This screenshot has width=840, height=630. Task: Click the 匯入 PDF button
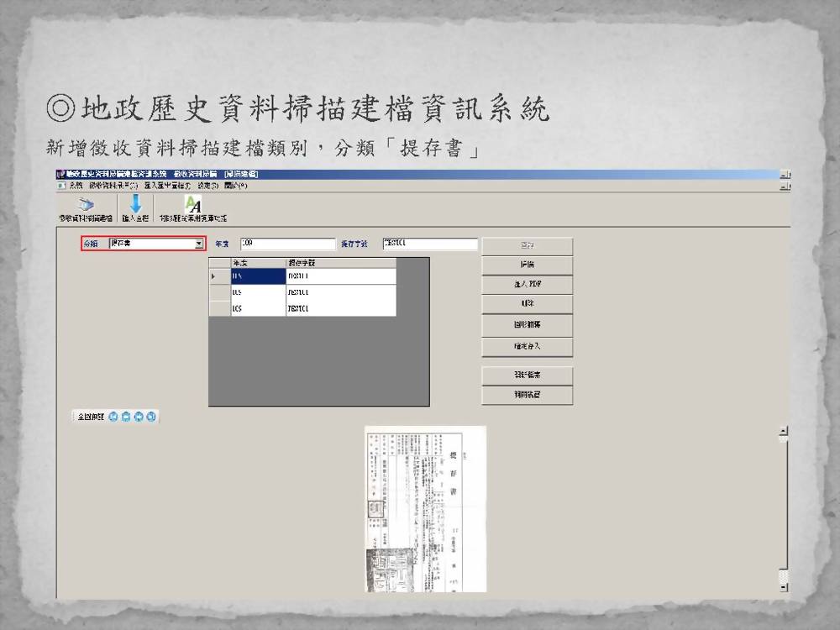coord(527,285)
